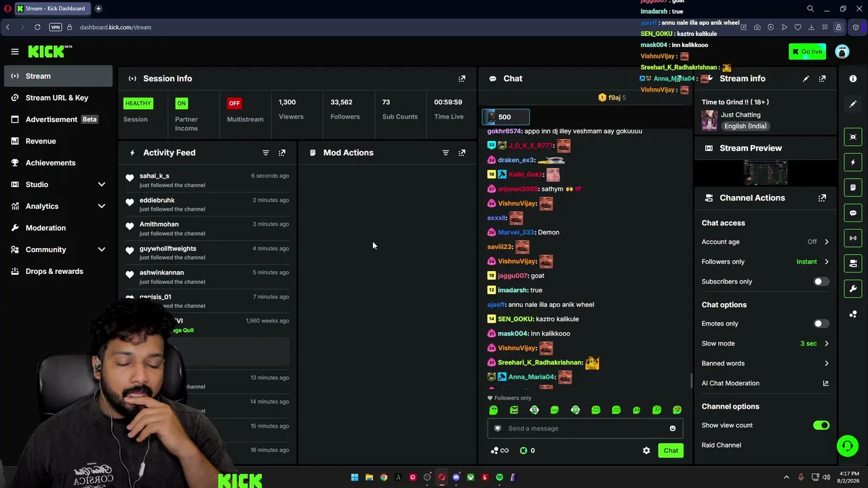Click the first green emote in quick emotes
The height and width of the screenshot is (488, 868).
pos(494,410)
